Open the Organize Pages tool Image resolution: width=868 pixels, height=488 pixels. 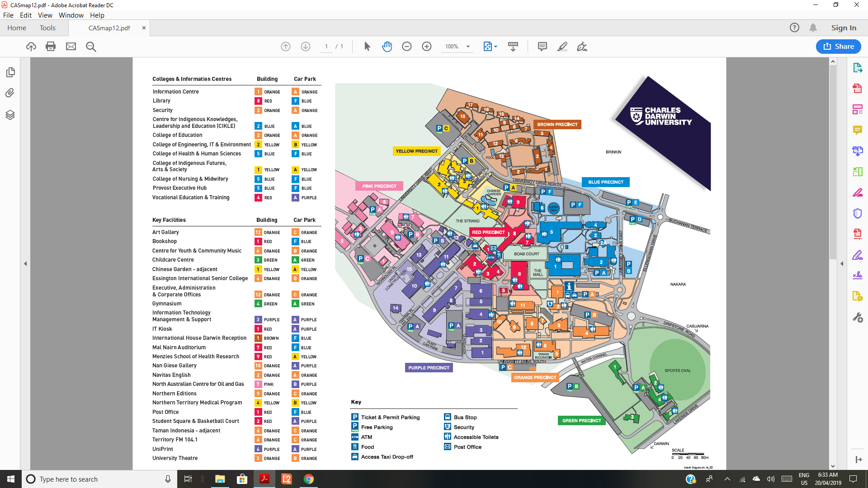click(858, 172)
